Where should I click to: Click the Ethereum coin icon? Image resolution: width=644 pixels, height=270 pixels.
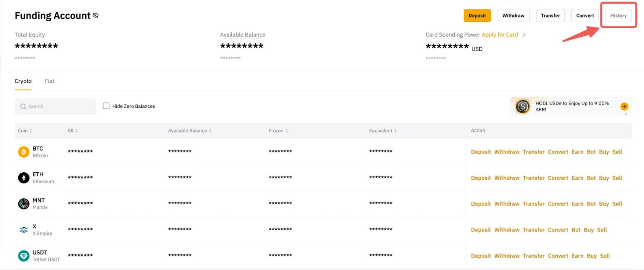click(x=24, y=178)
